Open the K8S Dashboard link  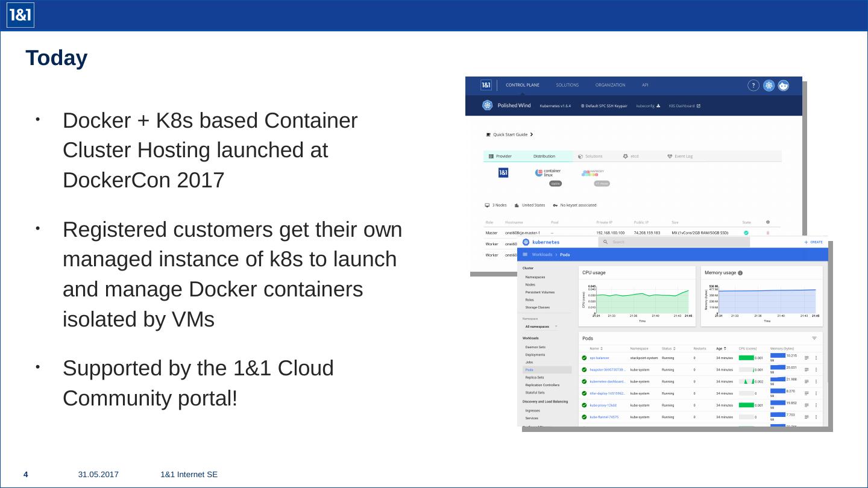tap(685, 106)
